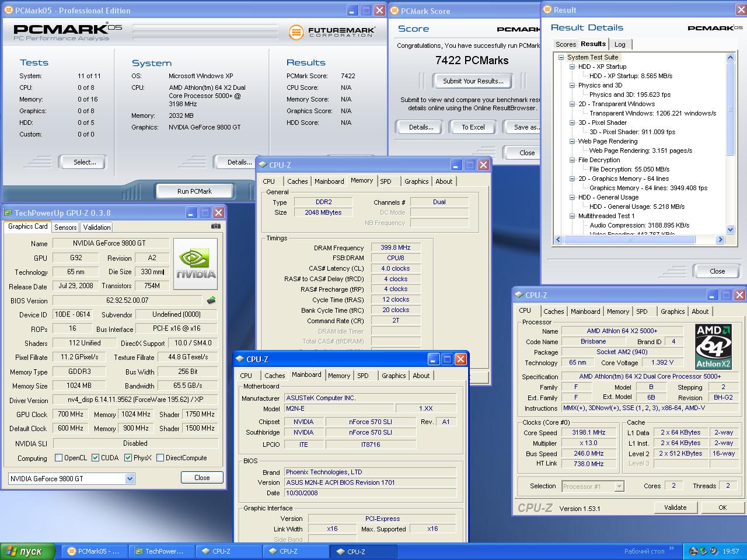Viewport: 747px width, 560px height.
Task: Click scroll-up arrow in Result tree
Action: coord(730,57)
